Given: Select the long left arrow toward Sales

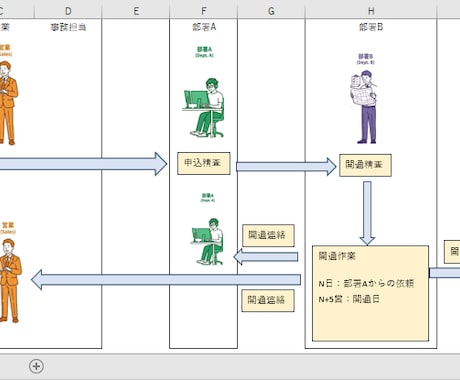Looking at the screenshot, I should coord(166,280).
